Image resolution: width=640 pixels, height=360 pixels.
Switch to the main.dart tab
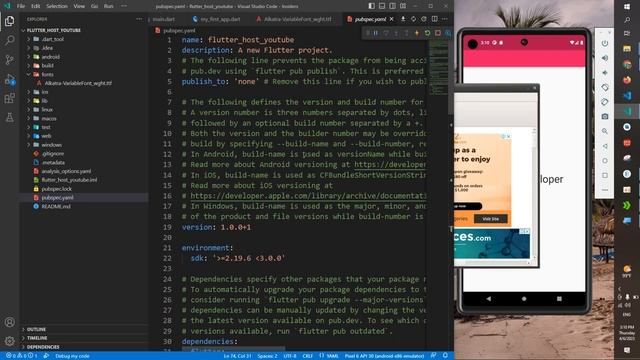(x=164, y=19)
